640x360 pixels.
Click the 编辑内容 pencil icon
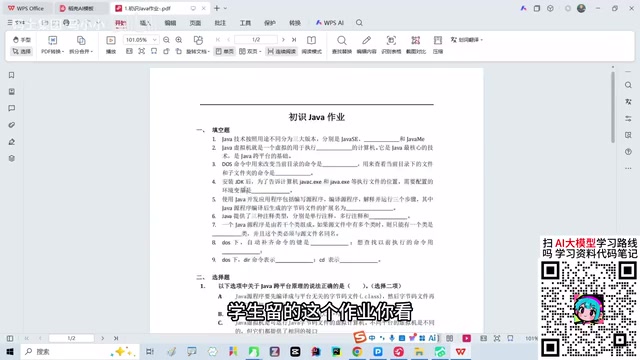click(367, 40)
